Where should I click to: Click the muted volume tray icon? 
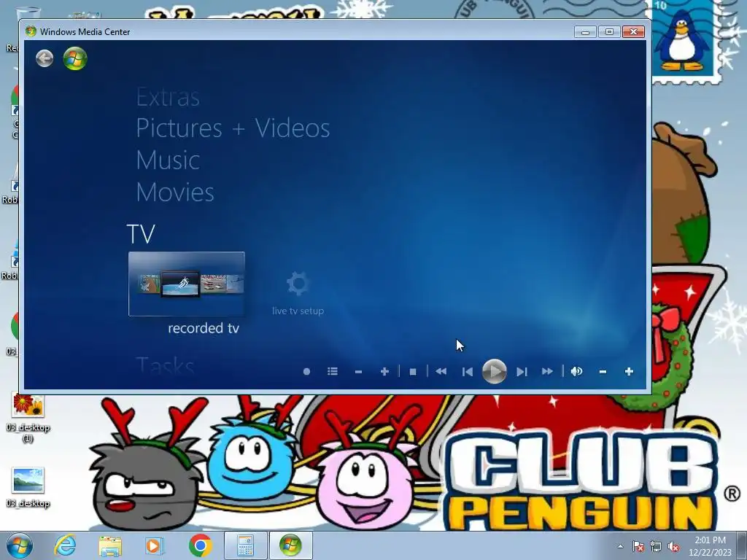coord(673,546)
